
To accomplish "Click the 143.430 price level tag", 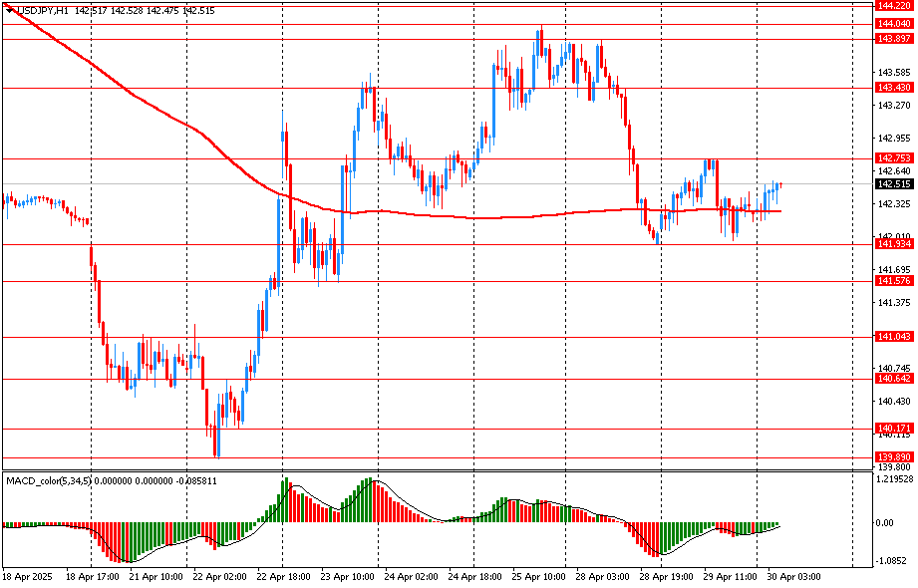I will pos(894,88).
